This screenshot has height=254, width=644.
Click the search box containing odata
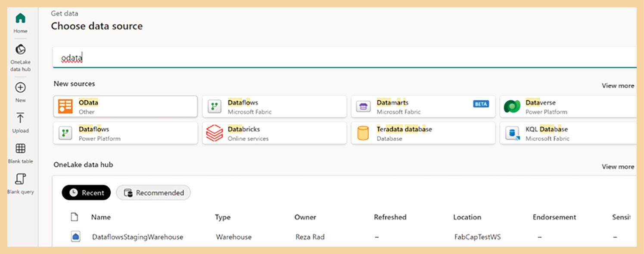(x=344, y=58)
